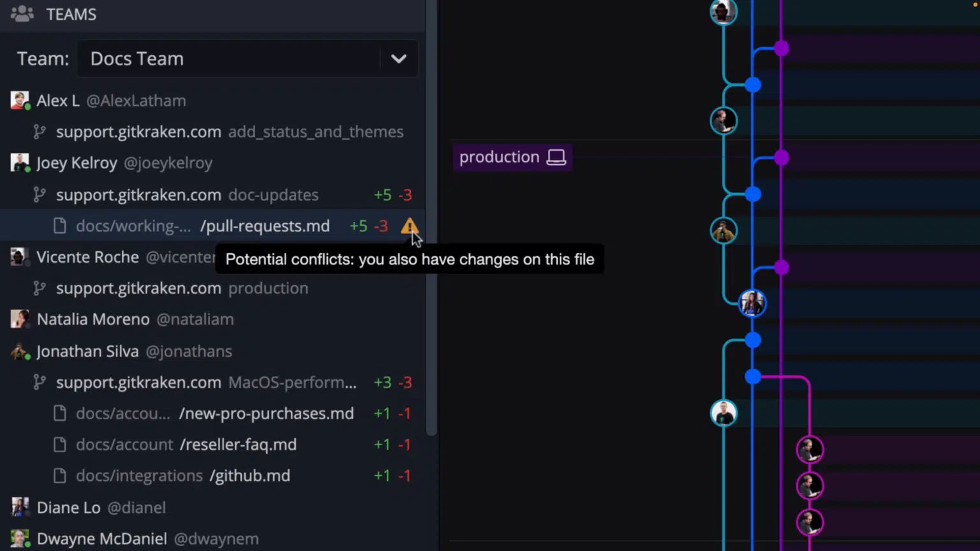This screenshot has height=551, width=980.
Task: Click file icon for pull-requests.md
Action: click(59, 226)
